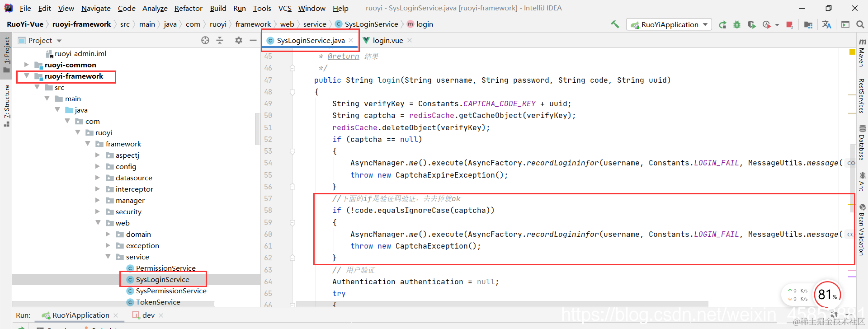The width and height of the screenshot is (868, 329).
Task: Open the Project Structure icon
Action: (x=808, y=25)
